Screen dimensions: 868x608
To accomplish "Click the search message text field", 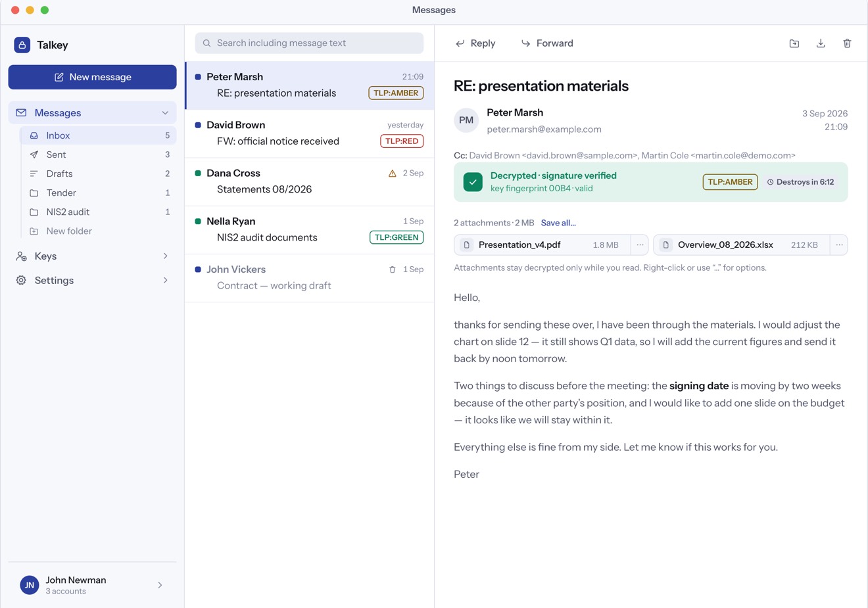I will point(309,43).
